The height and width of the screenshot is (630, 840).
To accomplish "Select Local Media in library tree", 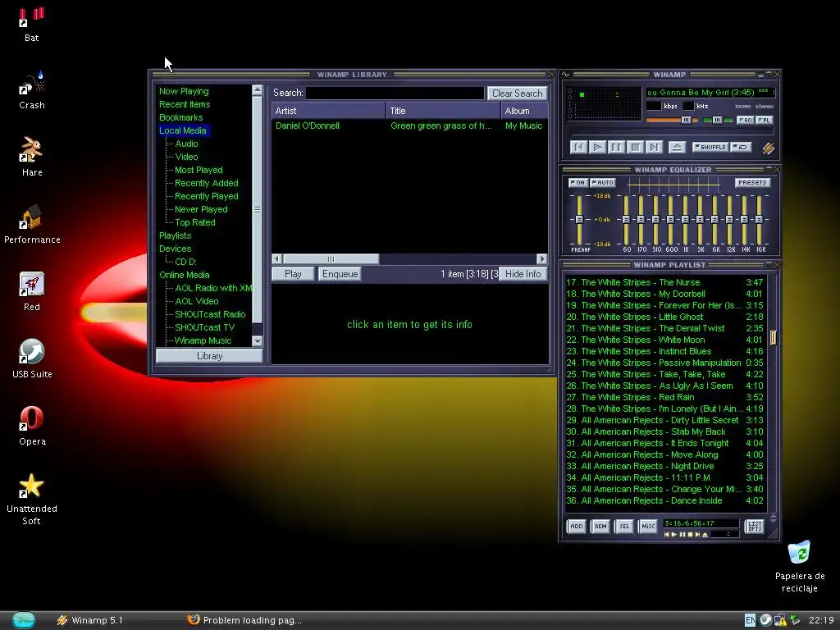I will click(183, 130).
